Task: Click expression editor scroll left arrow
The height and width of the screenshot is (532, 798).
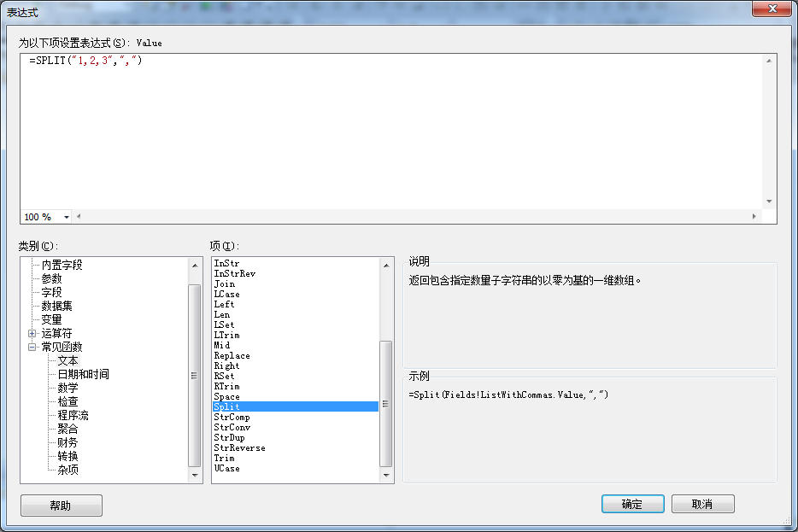Action: pos(79,217)
